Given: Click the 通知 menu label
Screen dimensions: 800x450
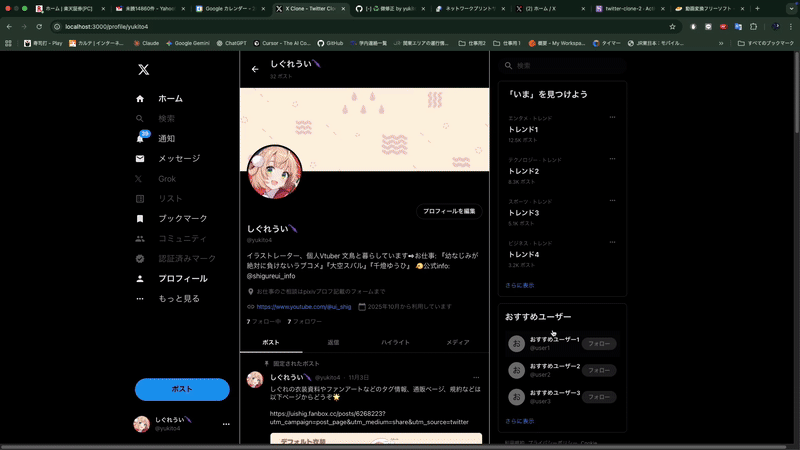Looking at the screenshot, I should 166,138.
